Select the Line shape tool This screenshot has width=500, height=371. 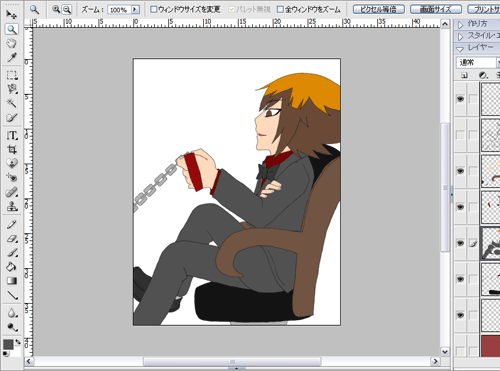tap(12, 295)
